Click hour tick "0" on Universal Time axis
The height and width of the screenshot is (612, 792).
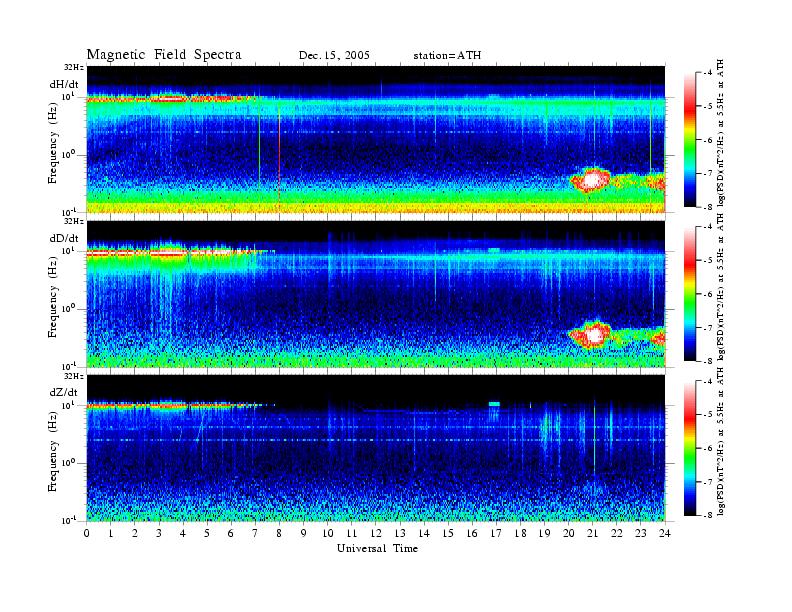click(x=87, y=534)
